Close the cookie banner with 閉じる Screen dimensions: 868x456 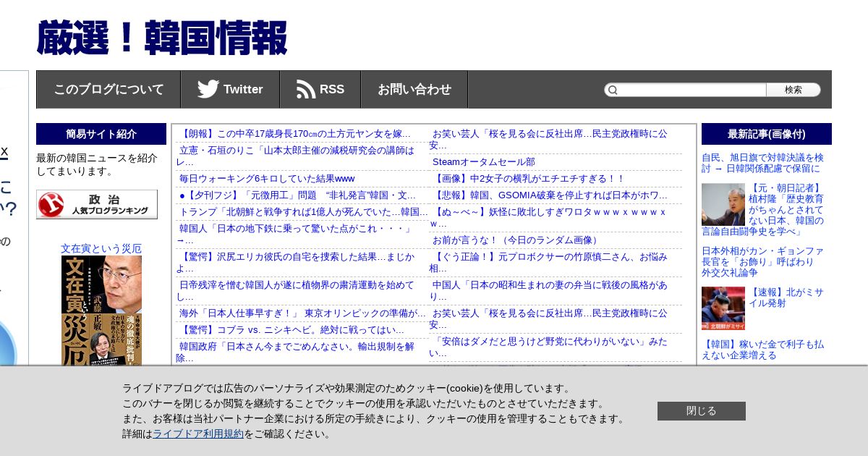pyautogui.click(x=702, y=411)
